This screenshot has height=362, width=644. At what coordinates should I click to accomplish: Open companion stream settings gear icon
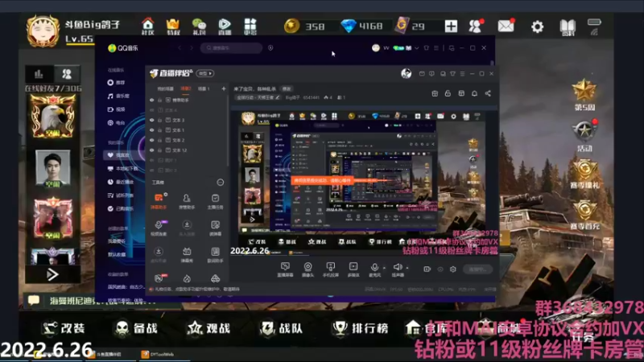(x=452, y=269)
